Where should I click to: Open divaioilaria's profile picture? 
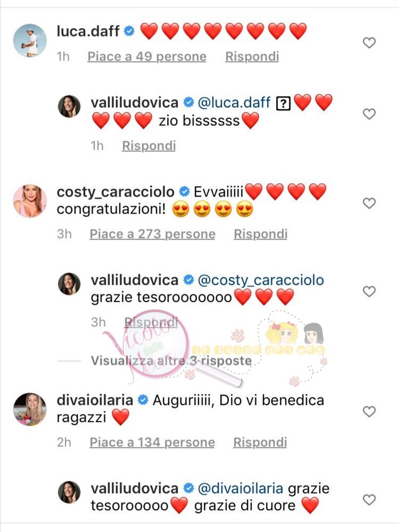click(30, 409)
